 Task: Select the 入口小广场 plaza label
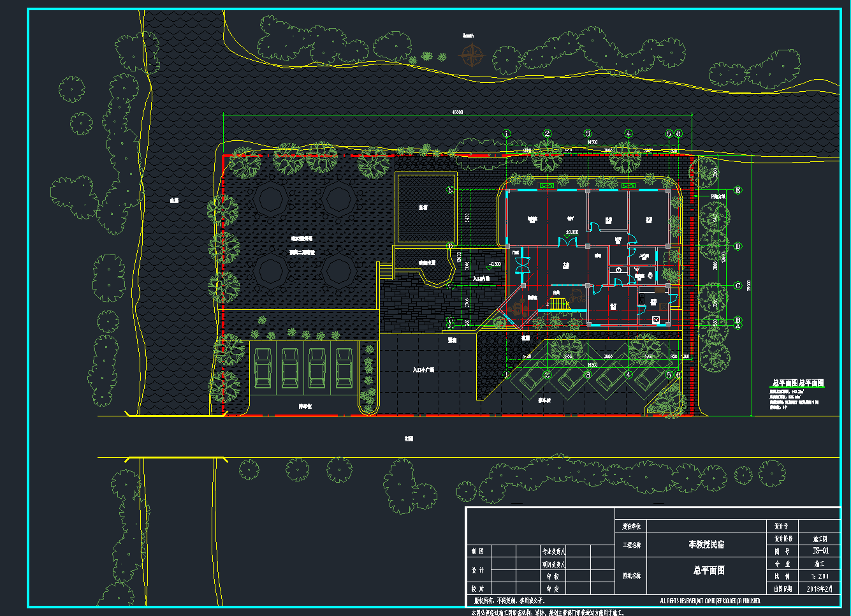tap(423, 370)
